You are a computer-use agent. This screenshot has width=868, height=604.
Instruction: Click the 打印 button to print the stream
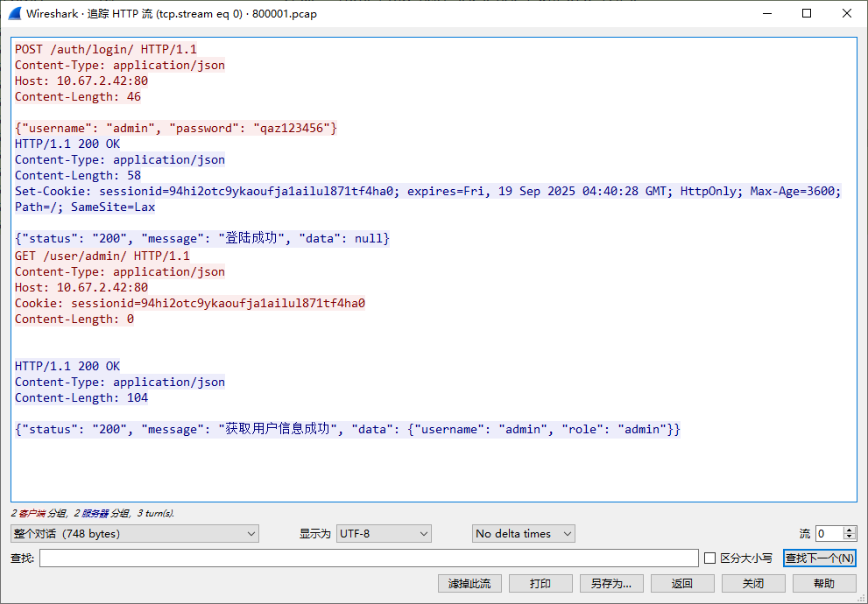[540, 583]
